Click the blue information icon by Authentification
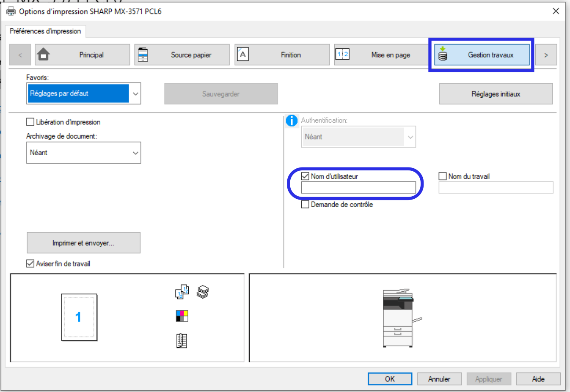Screen dimensions: 570x392 click(x=292, y=121)
